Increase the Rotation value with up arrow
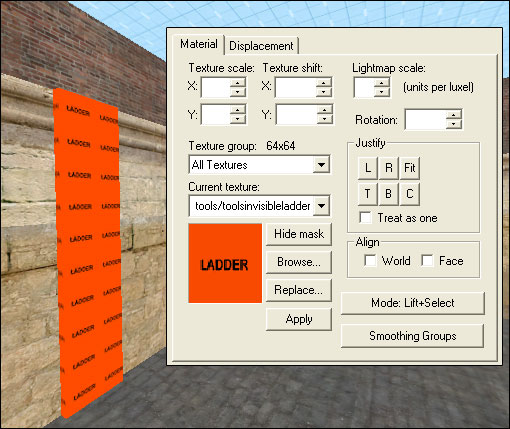510x429 pixels. pyautogui.click(x=453, y=115)
